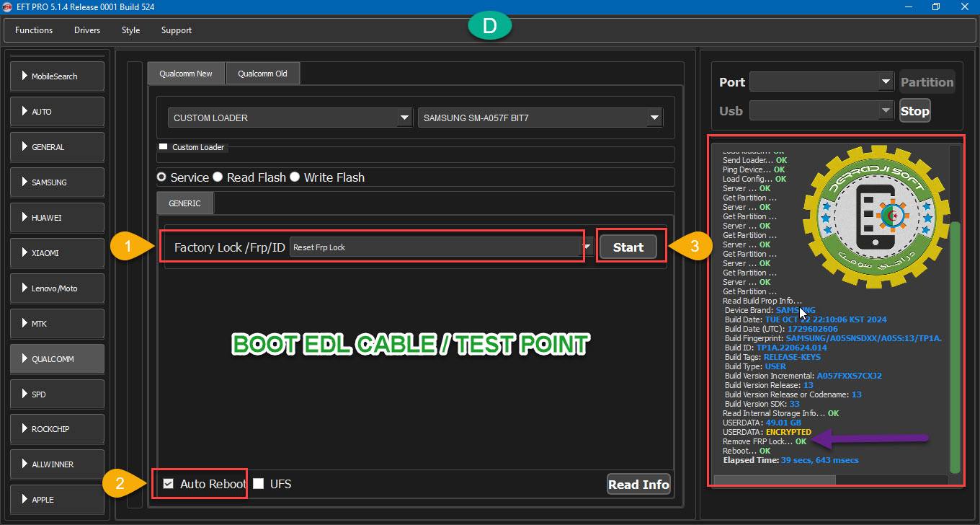Click the EFT PRO app icon in title bar
Image resolution: width=980 pixels, height=525 pixels.
(x=7, y=7)
